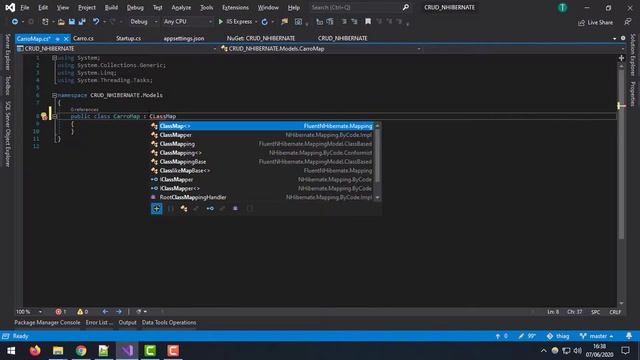This screenshot has height=360, width=640.
Task: Click the Undo arrow icon
Action: pos(96,22)
